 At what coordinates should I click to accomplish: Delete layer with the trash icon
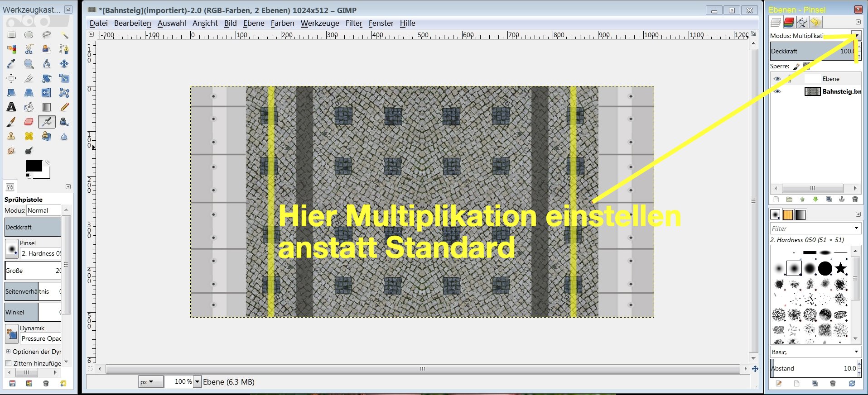tap(855, 200)
